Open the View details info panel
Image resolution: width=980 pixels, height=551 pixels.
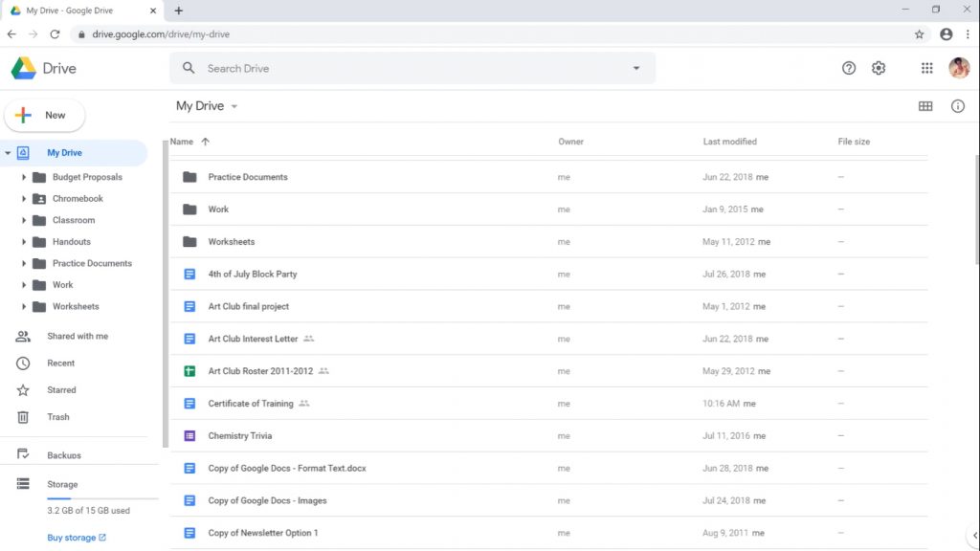tap(957, 106)
